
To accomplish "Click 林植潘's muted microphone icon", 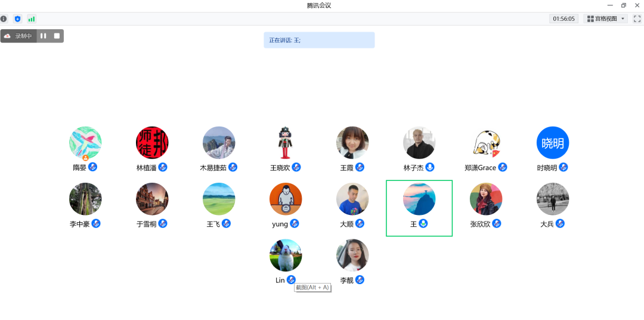I will pos(163,167).
